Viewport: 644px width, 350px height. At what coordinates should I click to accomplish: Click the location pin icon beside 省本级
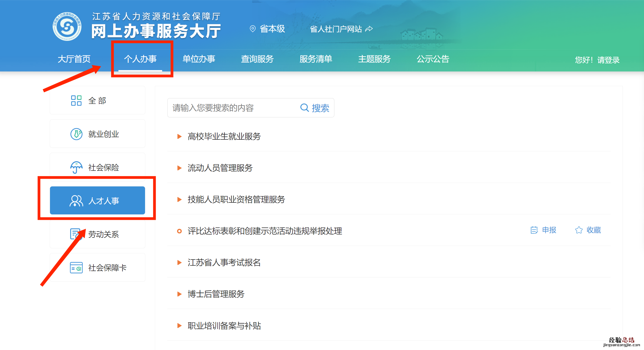click(x=253, y=29)
